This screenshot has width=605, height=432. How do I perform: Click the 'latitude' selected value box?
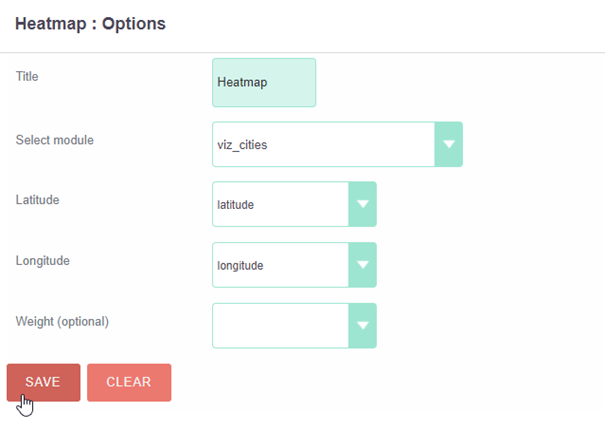(x=281, y=204)
